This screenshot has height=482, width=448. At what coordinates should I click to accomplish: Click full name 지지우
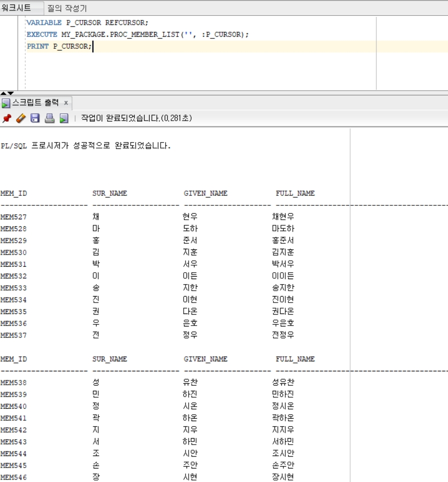(283, 430)
